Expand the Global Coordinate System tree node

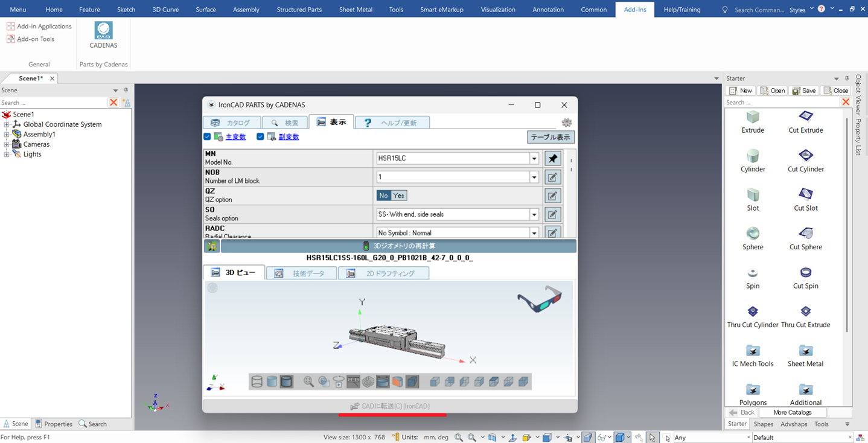coord(7,124)
